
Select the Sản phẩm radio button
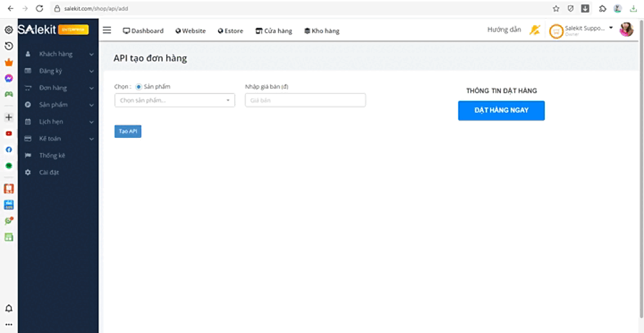138,87
